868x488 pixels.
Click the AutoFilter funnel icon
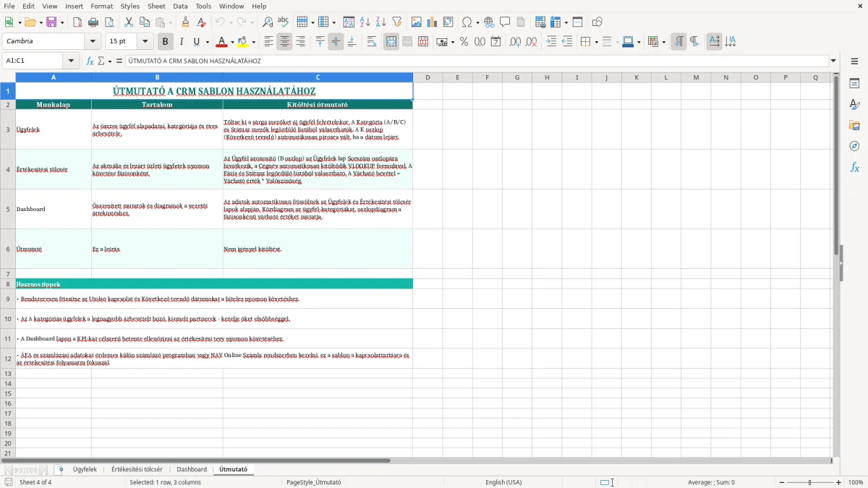tap(397, 22)
